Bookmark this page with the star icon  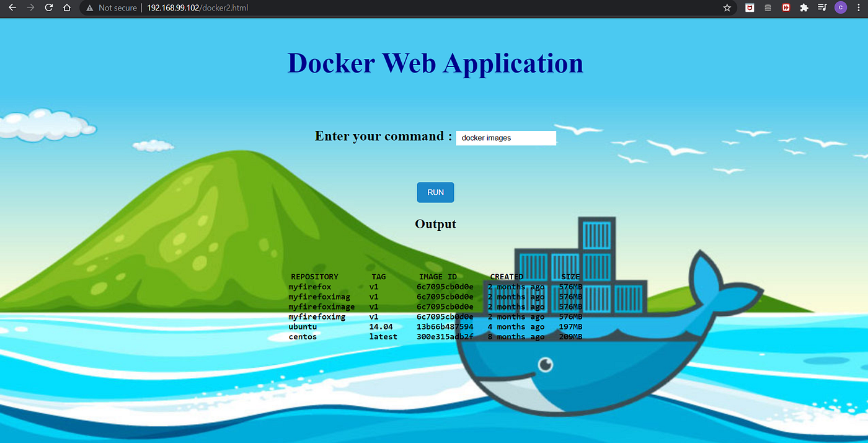(726, 8)
